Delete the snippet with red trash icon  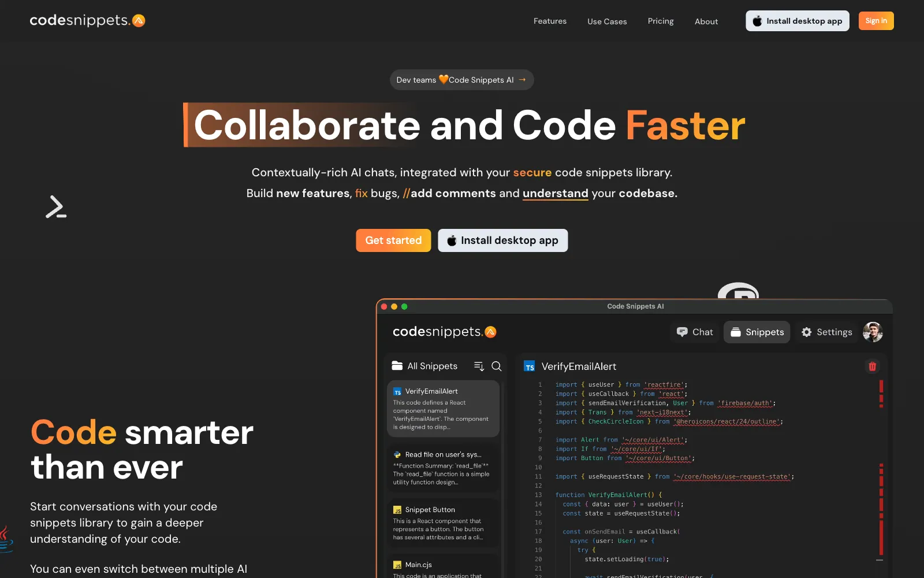(872, 366)
